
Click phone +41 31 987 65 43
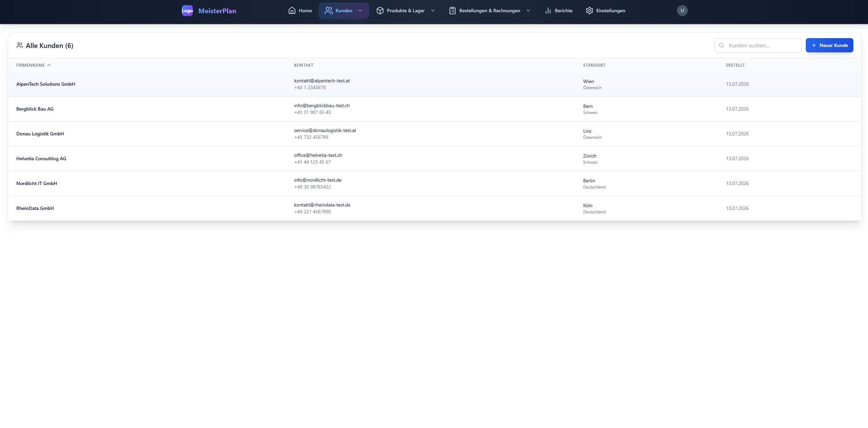(x=312, y=112)
